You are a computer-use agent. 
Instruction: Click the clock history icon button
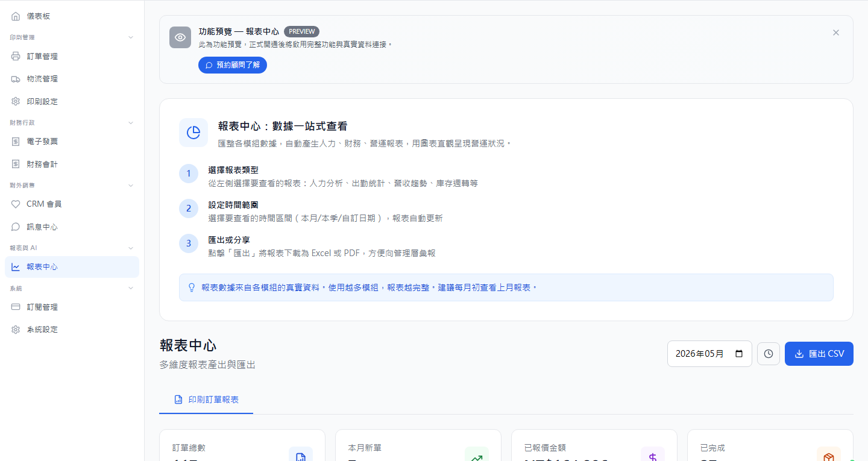pos(769,354)
